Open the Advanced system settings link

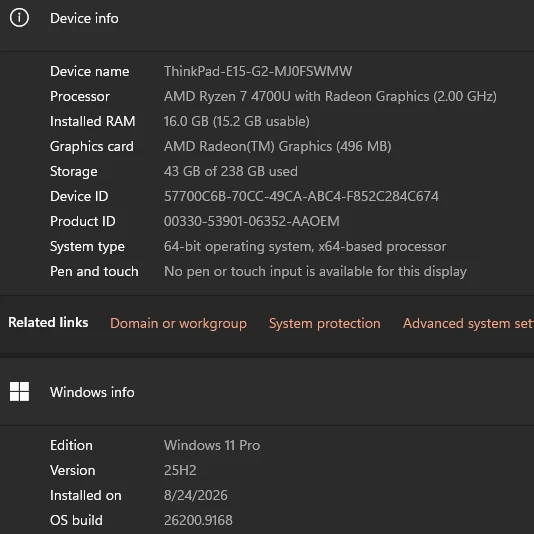(x=468, y=323)
